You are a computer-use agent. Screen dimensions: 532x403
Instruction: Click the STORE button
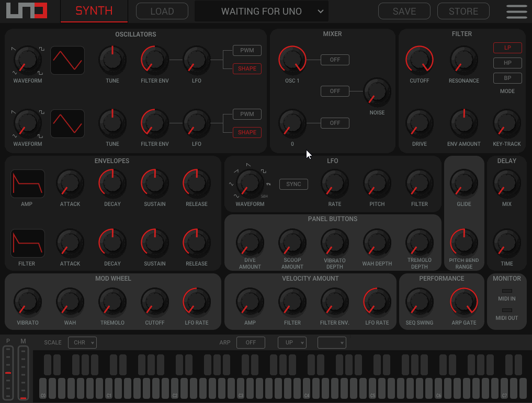coord(463,11)
